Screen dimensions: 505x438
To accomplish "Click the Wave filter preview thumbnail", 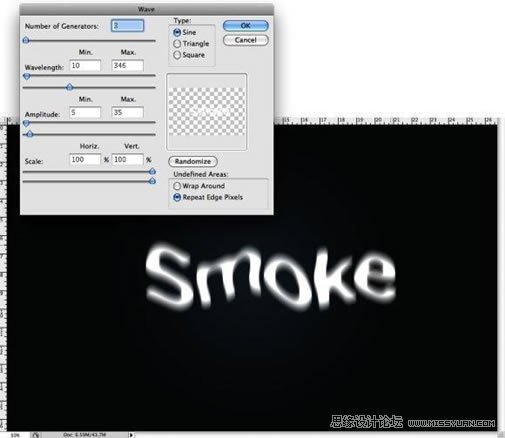I will 207,112.
